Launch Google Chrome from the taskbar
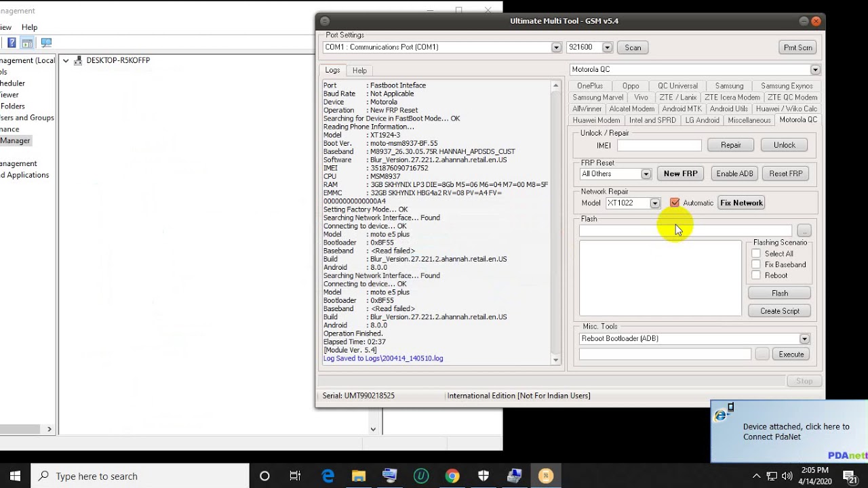Image resolution: width=868 pixels, height=488 pixels. click(x=452, y=476)
